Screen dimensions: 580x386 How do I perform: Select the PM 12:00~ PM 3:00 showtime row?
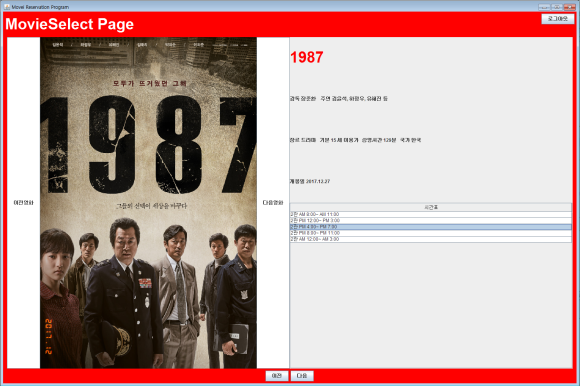pos(431,221)
